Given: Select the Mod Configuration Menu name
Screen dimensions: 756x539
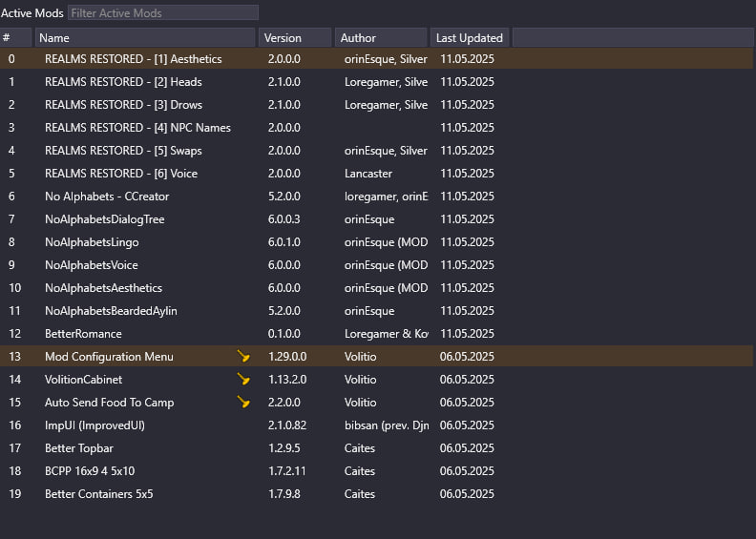Looking at the screenshot, I should [109, 357].
